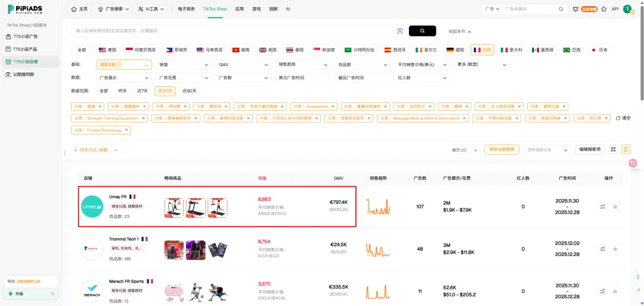
Task: Favorite Merach FR Sports with its star icon
Action: [x=615, y=291]
